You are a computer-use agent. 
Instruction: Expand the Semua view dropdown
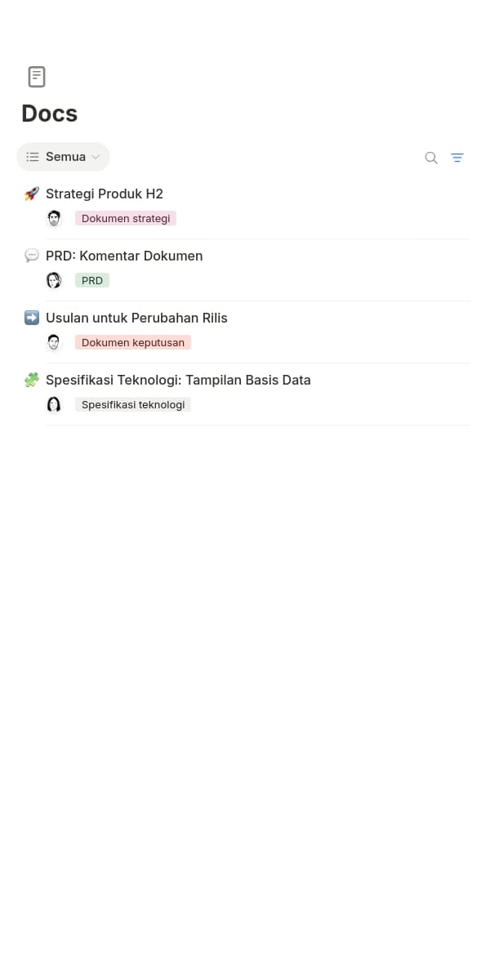point(64,157)
